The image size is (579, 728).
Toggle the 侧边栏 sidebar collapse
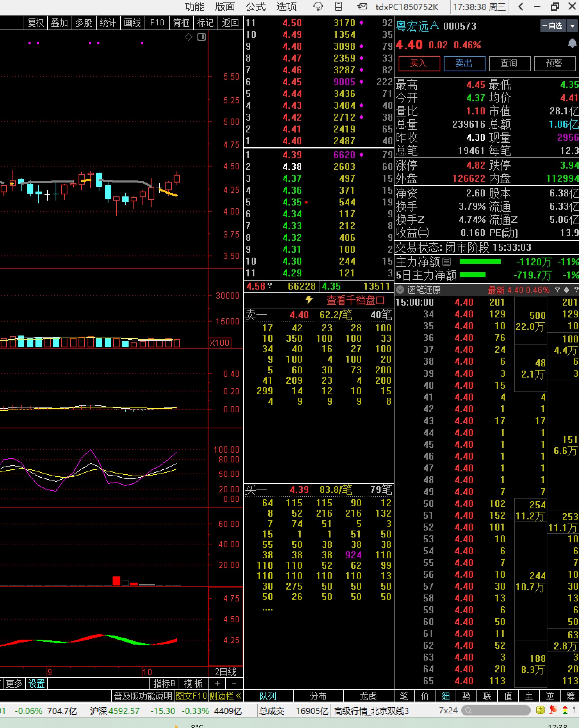226,696
